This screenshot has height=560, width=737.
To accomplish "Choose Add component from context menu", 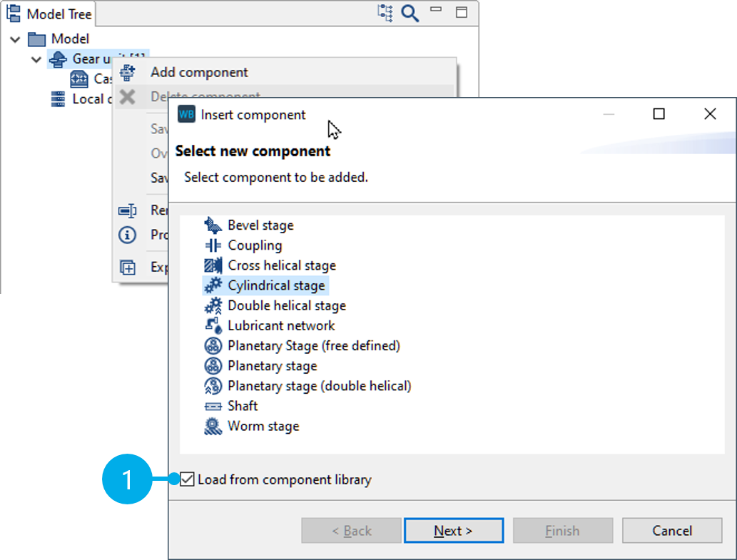I will click(x=199, y=72).
